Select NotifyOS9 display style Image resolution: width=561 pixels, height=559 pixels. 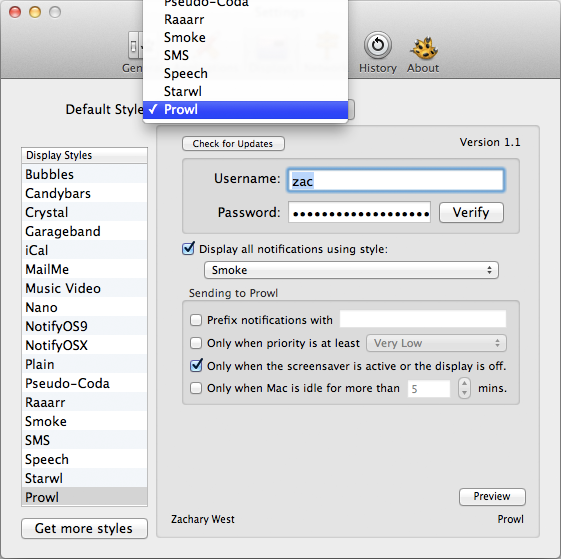[x=84, y=326]
